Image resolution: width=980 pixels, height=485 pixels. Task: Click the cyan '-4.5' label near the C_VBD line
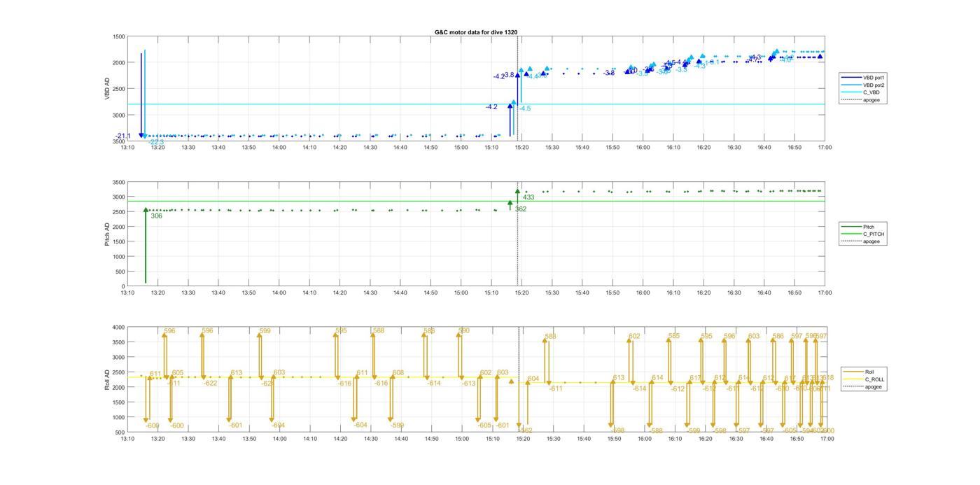[524, 108]
